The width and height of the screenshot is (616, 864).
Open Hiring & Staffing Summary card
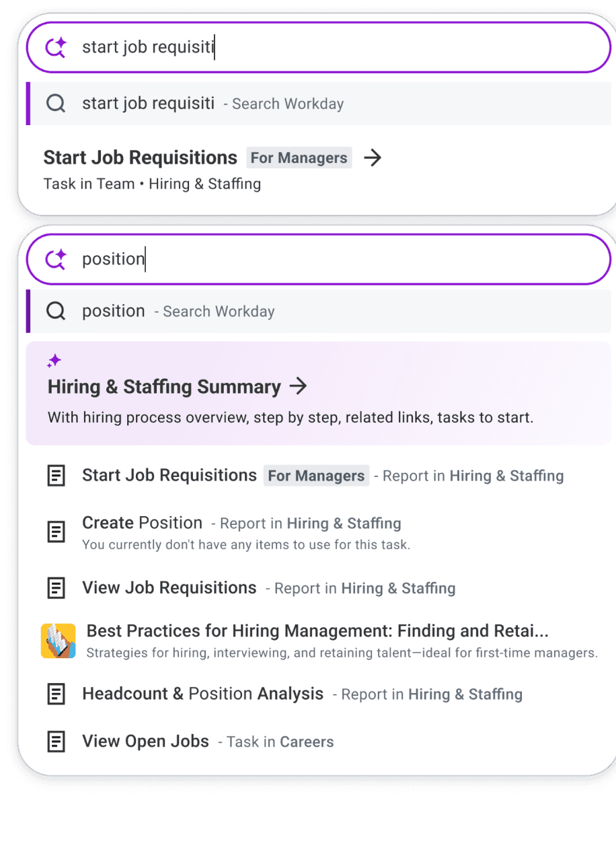(x=164, y=387)
